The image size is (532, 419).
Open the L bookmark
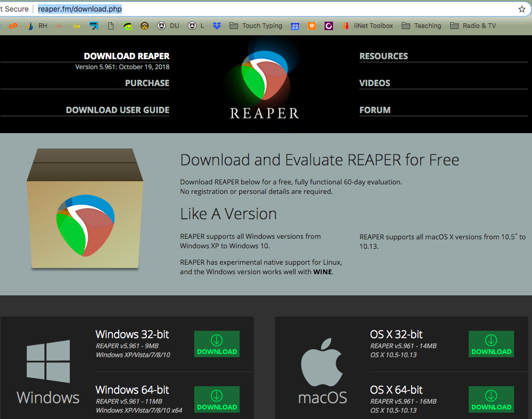[x=196, y=26]
